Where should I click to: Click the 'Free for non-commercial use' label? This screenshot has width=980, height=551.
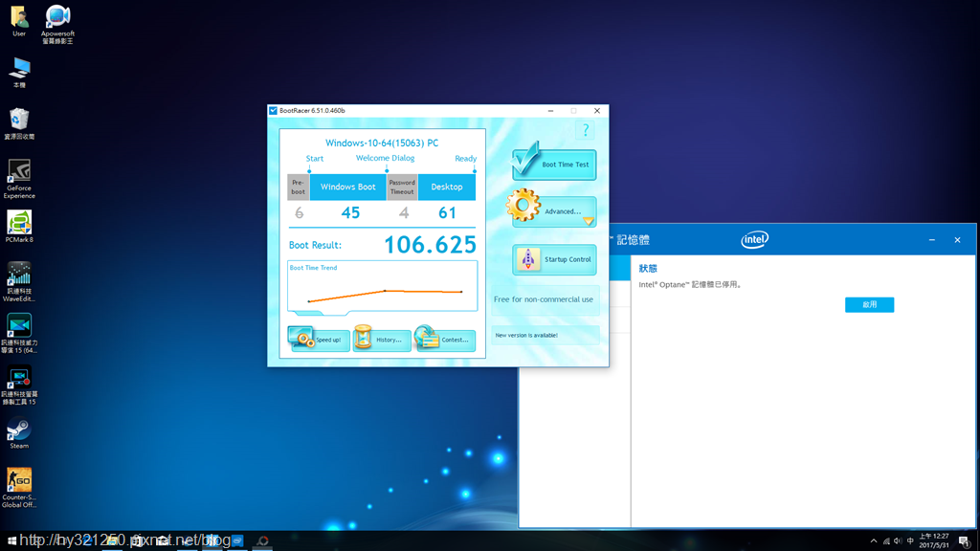pos(544,299)
